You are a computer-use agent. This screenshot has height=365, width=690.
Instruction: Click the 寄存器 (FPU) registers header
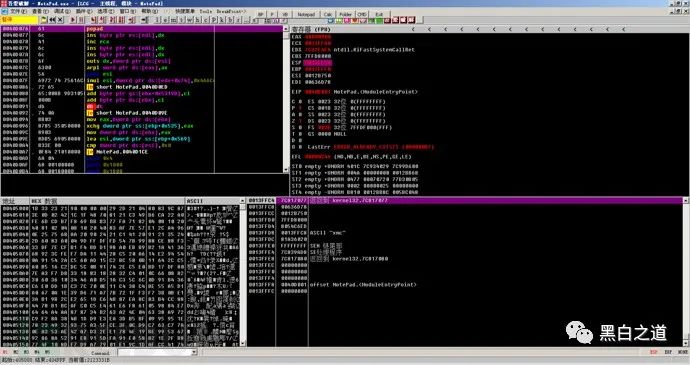click(311, 29)
